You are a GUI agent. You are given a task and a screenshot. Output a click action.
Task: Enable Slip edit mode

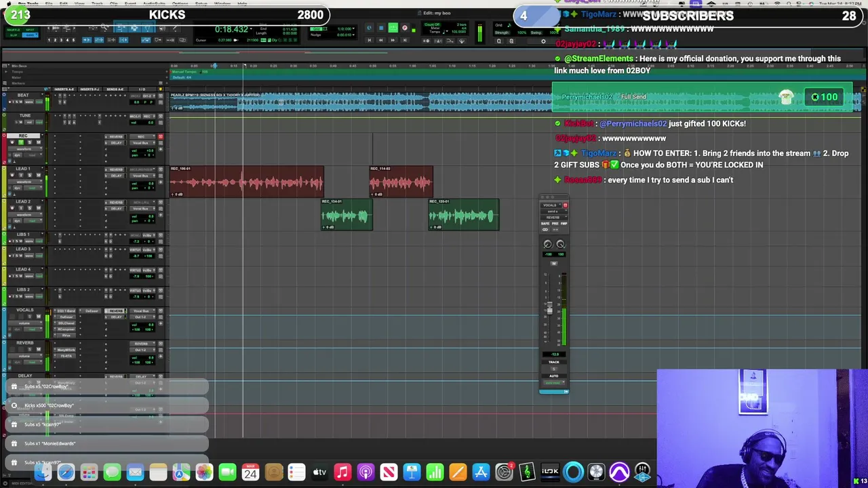pos(14,35)
